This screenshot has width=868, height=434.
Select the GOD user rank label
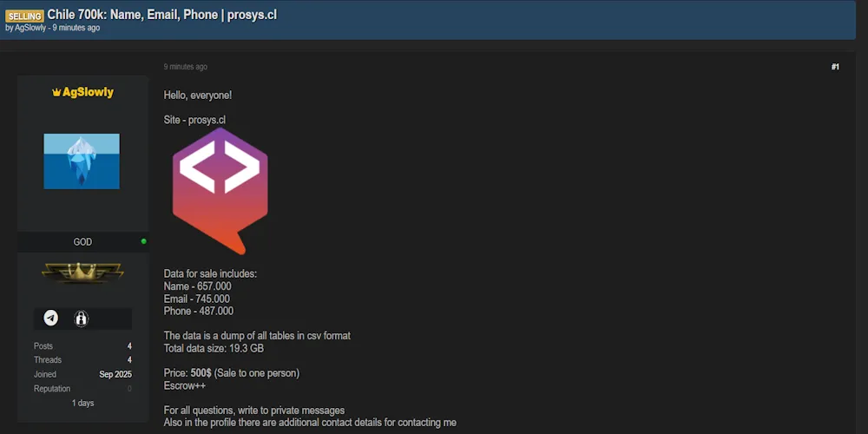[82, 242]
